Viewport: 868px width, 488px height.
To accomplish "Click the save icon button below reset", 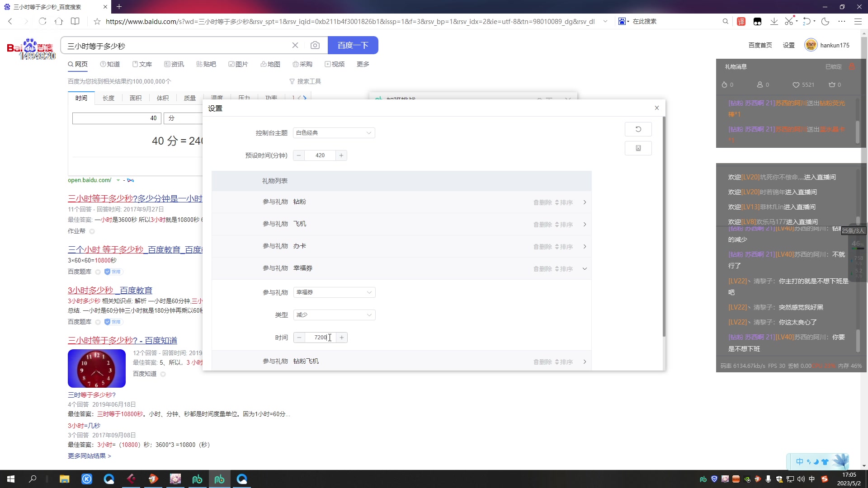I will point(638,148).
